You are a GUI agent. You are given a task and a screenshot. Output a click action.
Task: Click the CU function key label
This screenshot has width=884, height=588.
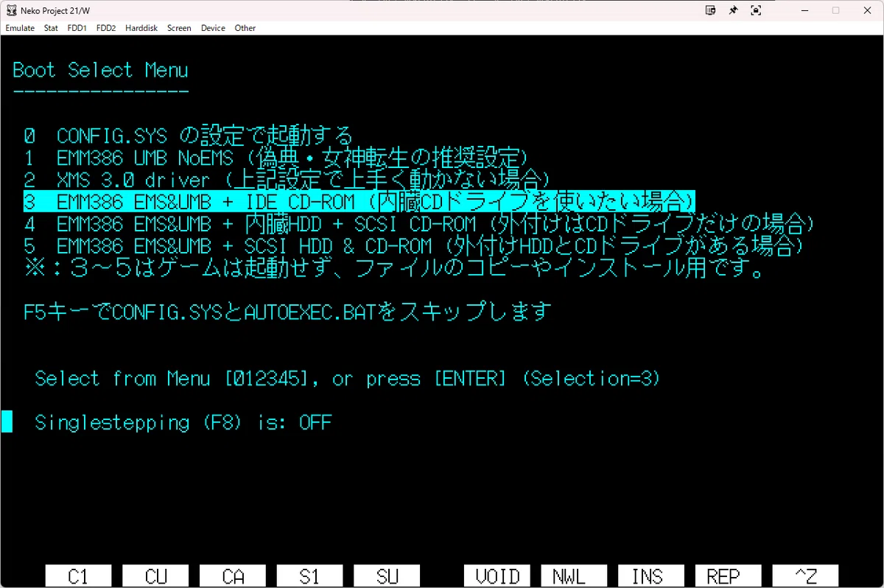tap(155, 575)
